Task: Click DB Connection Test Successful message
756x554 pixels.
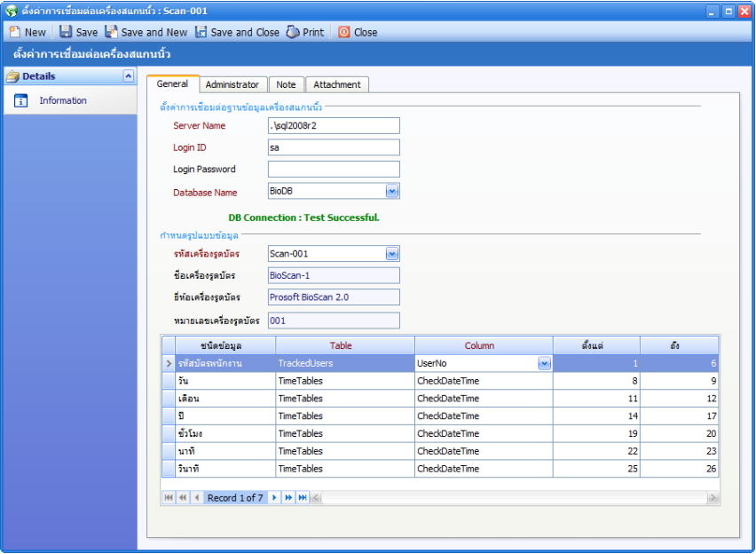Action: click(x=303, y=218)
